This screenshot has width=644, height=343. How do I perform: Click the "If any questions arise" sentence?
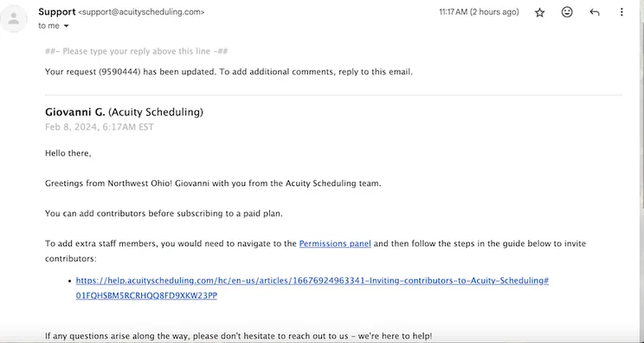[x=239, y=336]
